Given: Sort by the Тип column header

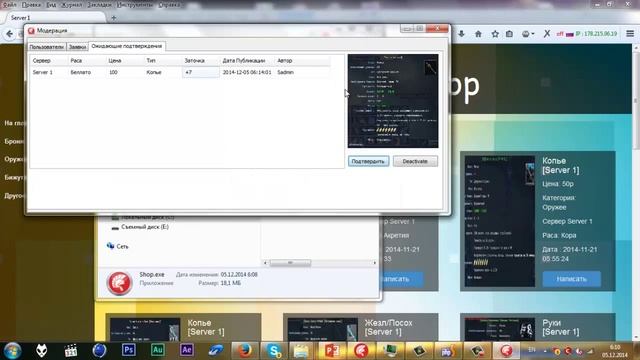Looking at the screenshot, I should [162, 60].
